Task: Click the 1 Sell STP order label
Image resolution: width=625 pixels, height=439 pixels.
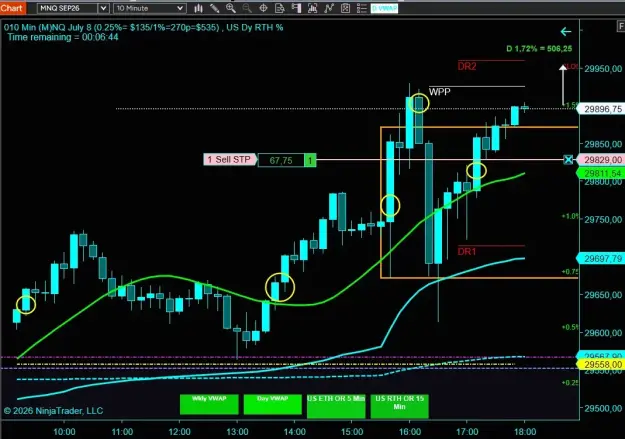Action: [230, 159]
